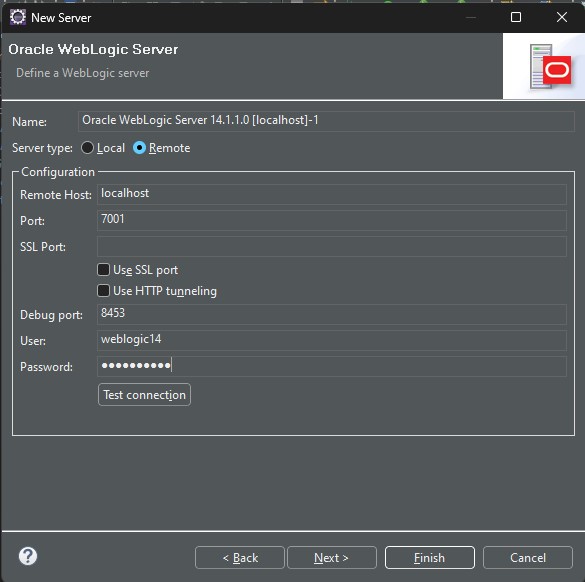Click the Eclipse icon in title bar

18,17
